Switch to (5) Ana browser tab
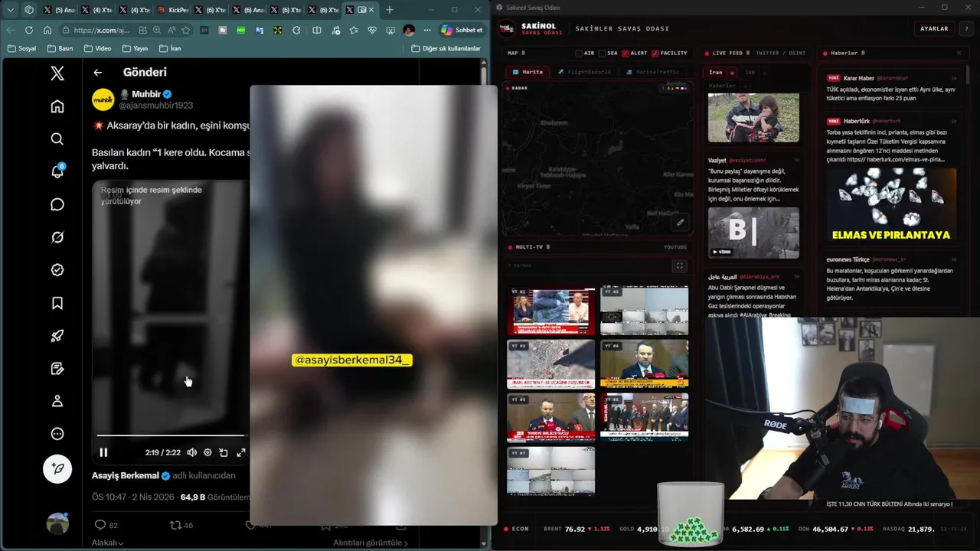This screenshot has height=551, width=980. click(59, 10)
